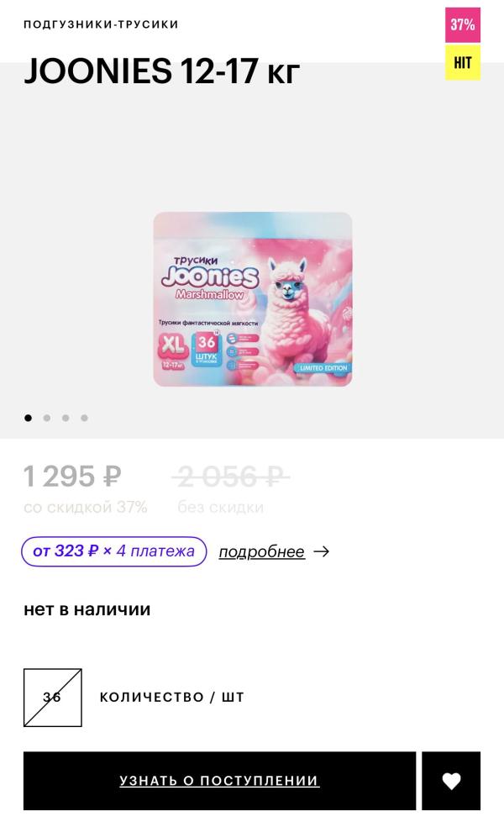This screenshot has height=822, width=504.
Task: Click the Количество / шт label
Action: point(172,698)
